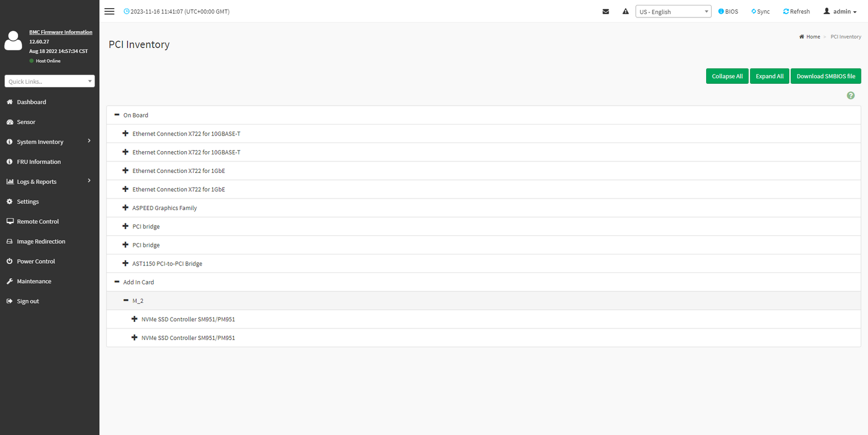This screenshot has height=435, width=868.
Task: Click the Refresh icon in the top bar
Action: pyautogui.click(x=785, y=11)
